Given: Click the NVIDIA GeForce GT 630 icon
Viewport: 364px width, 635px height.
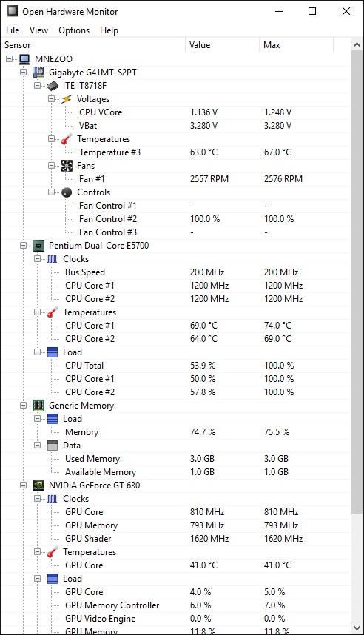Looking at the screenshot, I should point(38,486).
